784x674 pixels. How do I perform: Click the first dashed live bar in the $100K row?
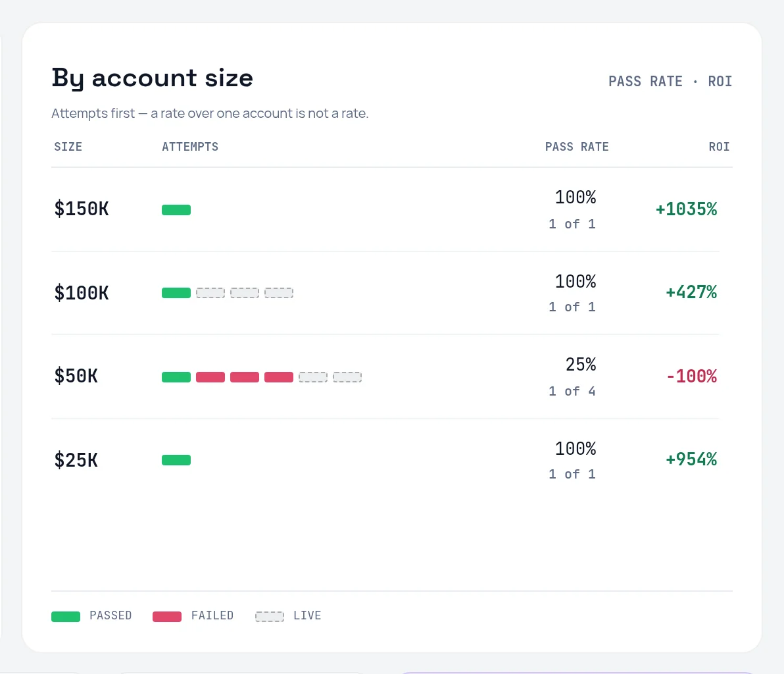210,293
